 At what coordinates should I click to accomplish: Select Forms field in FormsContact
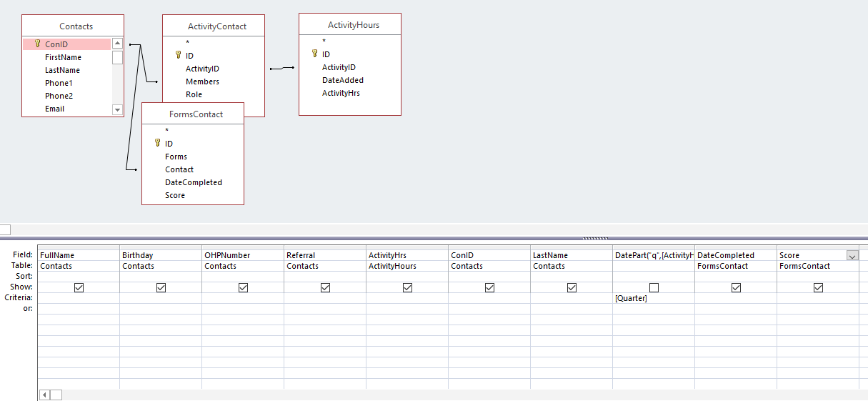point(176,157)
